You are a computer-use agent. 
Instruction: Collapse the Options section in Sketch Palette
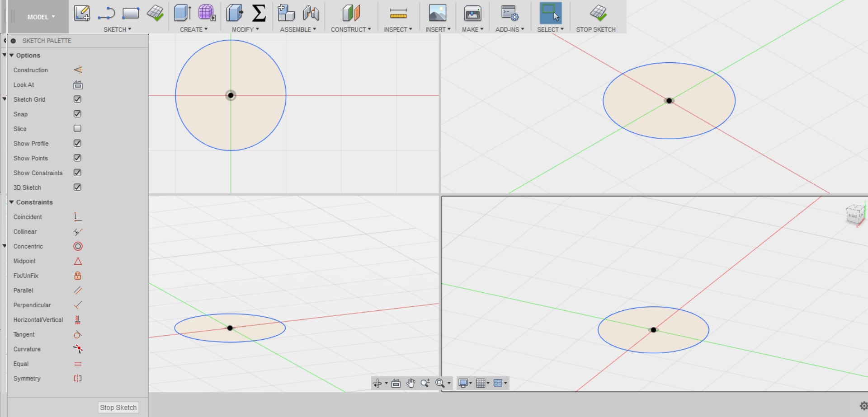tap(12, 55)
